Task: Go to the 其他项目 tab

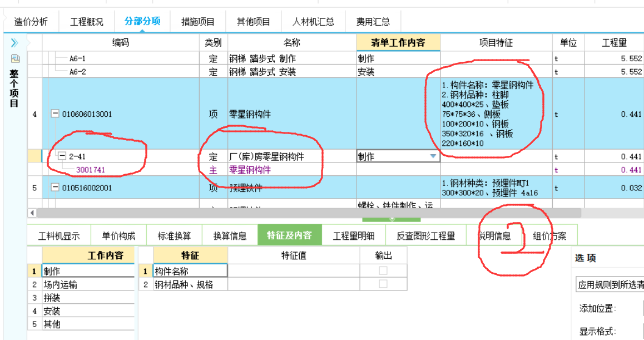Action: (x=254, y=21)
